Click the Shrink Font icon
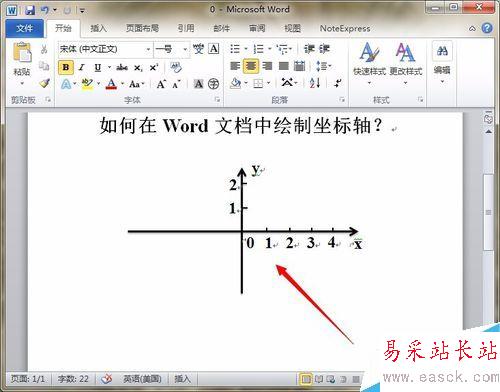Image resolution: width=500 pixels, height=392 pixels. 176,84
